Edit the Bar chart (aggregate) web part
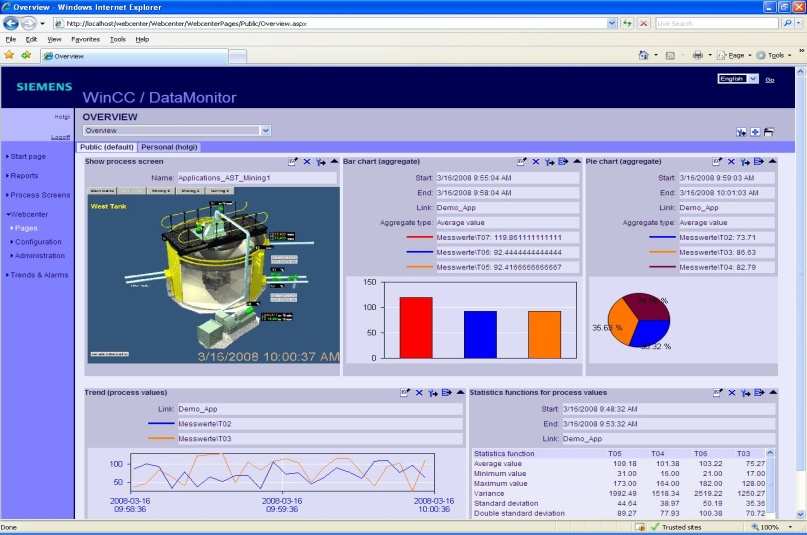 (521, 162)
